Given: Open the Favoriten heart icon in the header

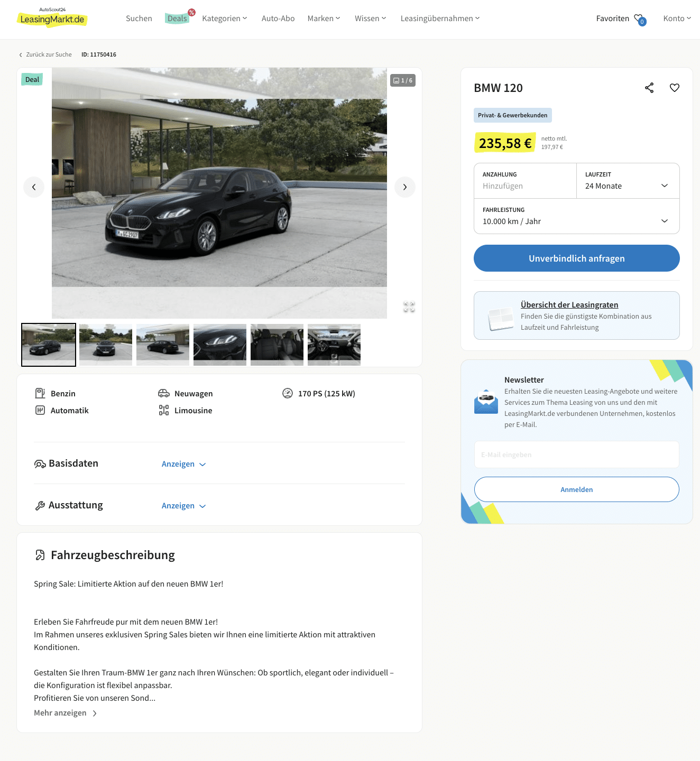Looking at the screenshot, I should point(640,19).
